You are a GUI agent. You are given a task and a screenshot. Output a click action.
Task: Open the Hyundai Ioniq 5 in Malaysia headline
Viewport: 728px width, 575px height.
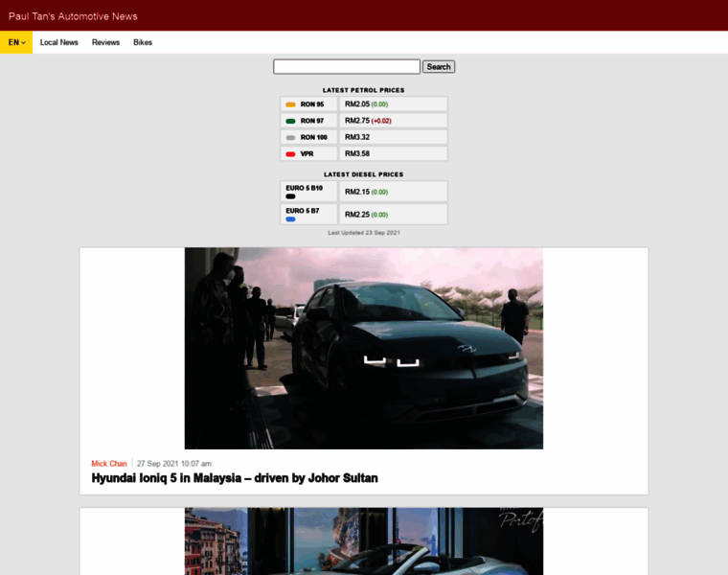235,478
